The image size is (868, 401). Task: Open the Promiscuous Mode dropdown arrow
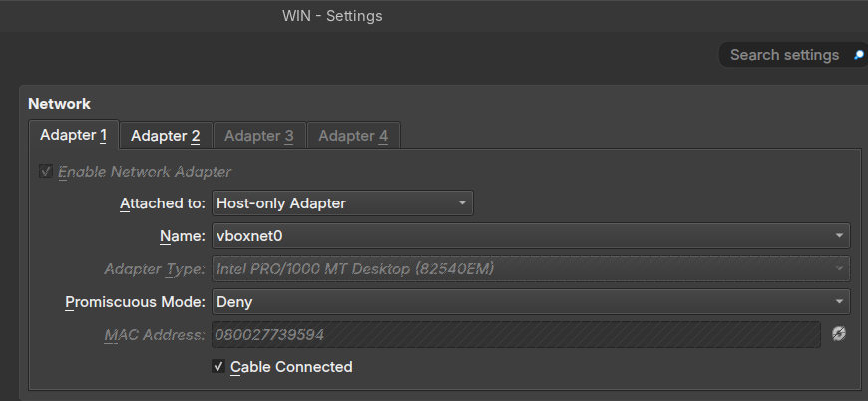[839, 302]
